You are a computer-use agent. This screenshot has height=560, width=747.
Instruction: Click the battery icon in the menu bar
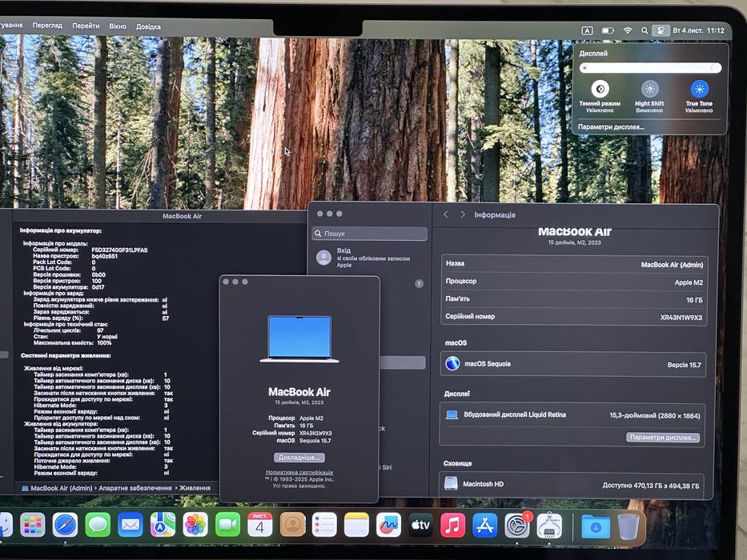608,30
